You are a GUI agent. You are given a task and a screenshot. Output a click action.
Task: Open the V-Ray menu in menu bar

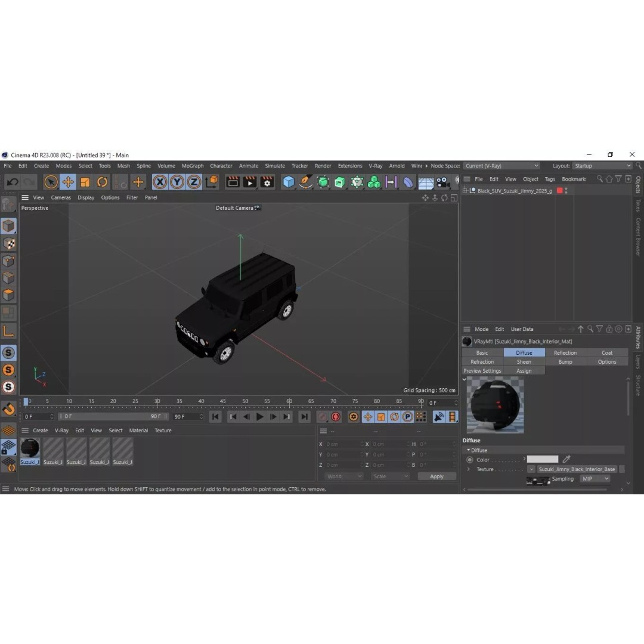(x=376, y=166)
